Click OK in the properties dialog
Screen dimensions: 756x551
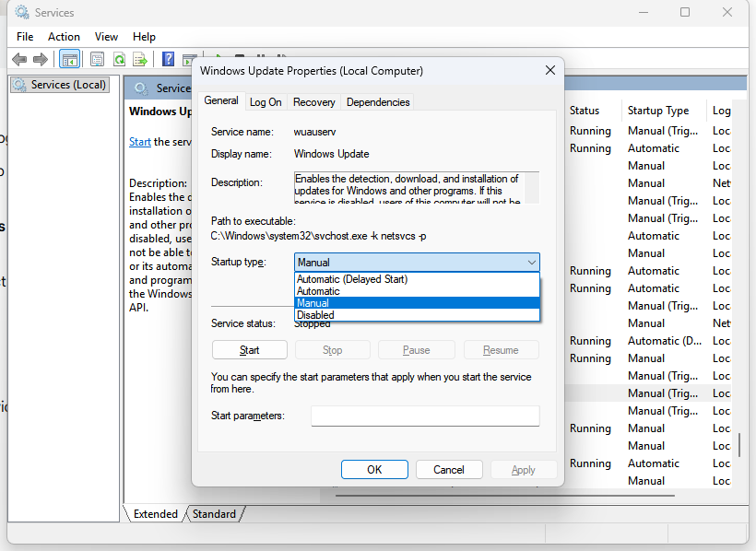(374, 469)
